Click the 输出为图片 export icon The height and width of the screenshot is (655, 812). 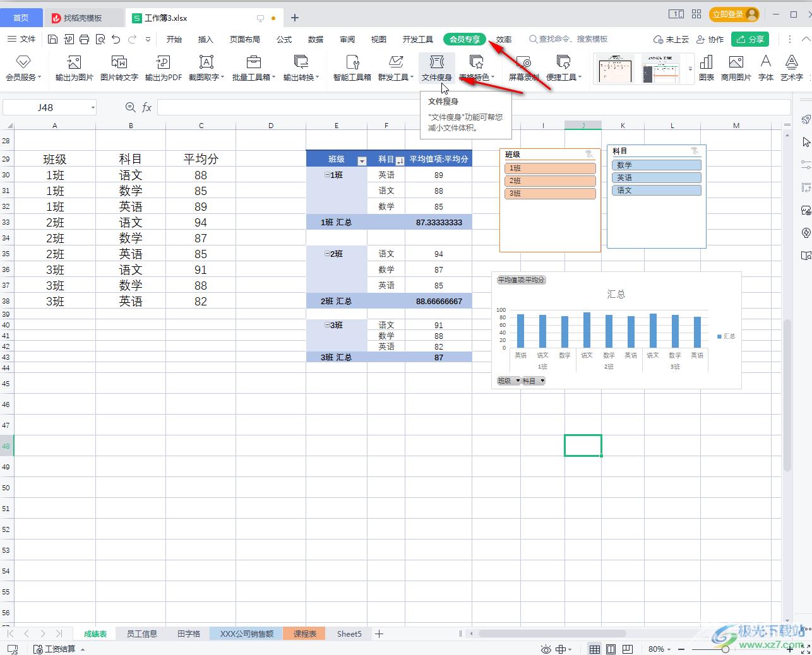point(74,68)
